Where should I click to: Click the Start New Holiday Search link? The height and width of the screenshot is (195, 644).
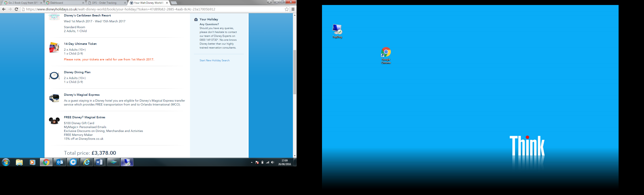(x=215, y=60)
